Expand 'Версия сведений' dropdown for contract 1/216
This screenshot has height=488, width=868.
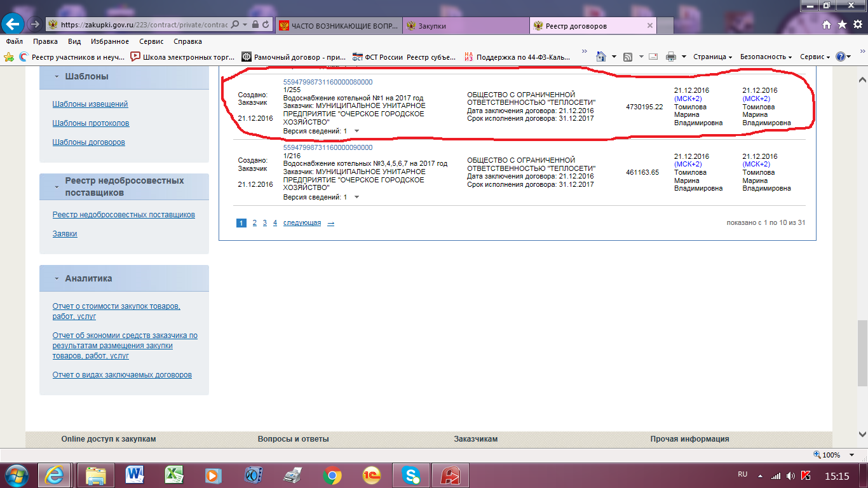pos(356,197)
